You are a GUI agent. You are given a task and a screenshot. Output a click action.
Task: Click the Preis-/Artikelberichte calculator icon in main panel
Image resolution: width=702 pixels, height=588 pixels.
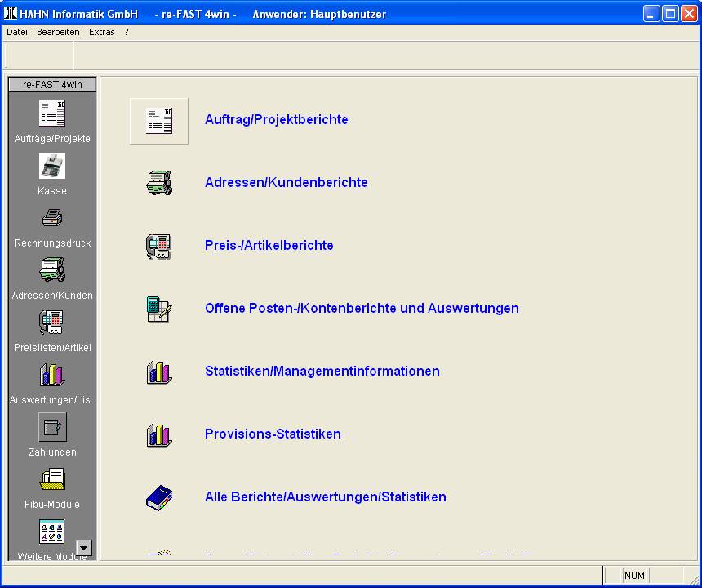point(158,246)
